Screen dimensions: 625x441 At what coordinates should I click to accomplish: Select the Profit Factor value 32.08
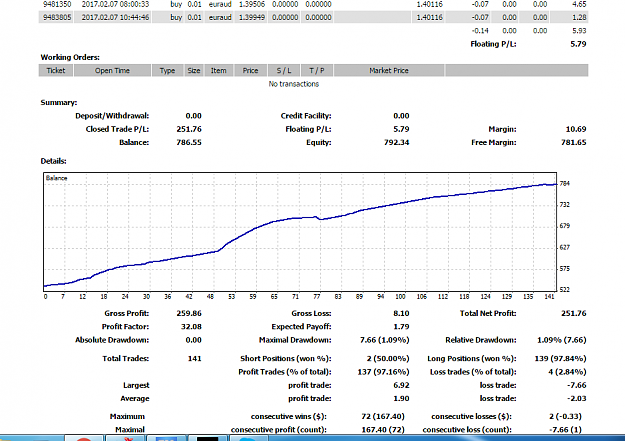[191, 327]
